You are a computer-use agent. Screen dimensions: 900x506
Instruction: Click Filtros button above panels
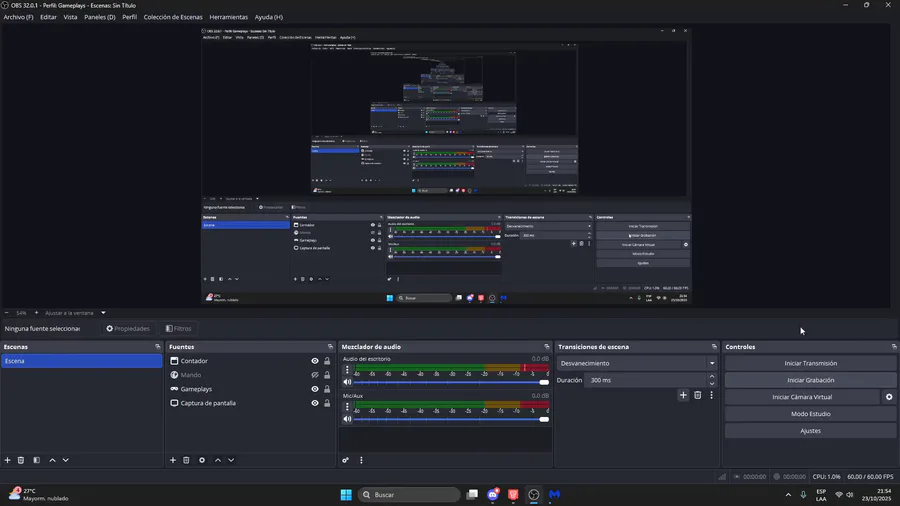pyautogui.click(x=179, y=329)
